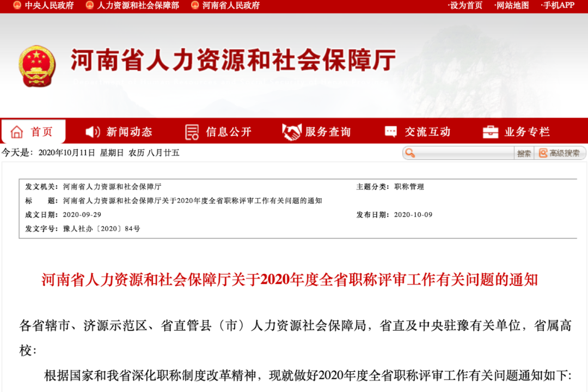The image size is (588, 392).
Task: Open the 信息公开 menu tab
Action: pyautogui.click(x=229, y=132)
